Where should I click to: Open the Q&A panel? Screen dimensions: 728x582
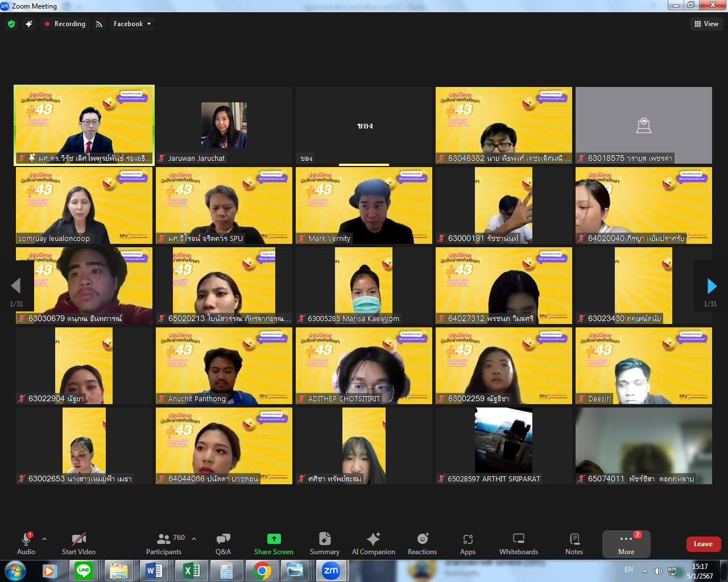pos(223,543)
